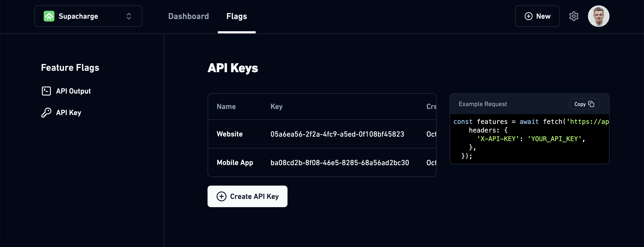This screenshot has width=644, height=247.
Task: Select the Flags tab
Action: (236, 16)
